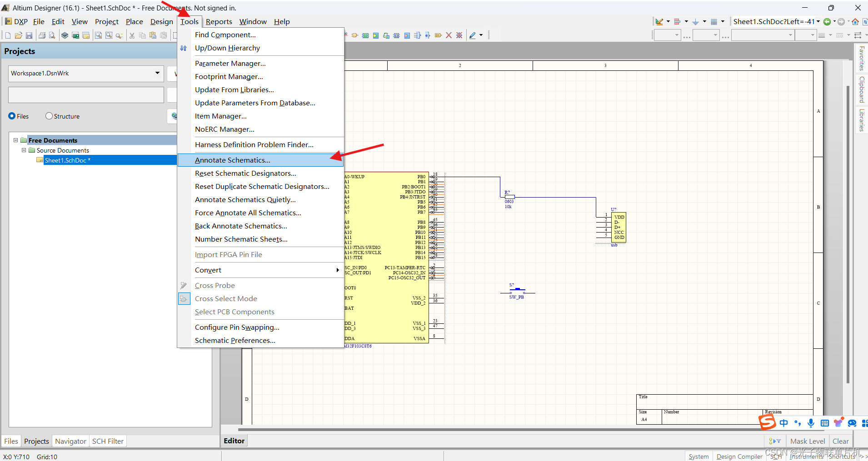868x461 pixels.
Task: Open the System status bar panel button
Action: (x=698, y=456)
